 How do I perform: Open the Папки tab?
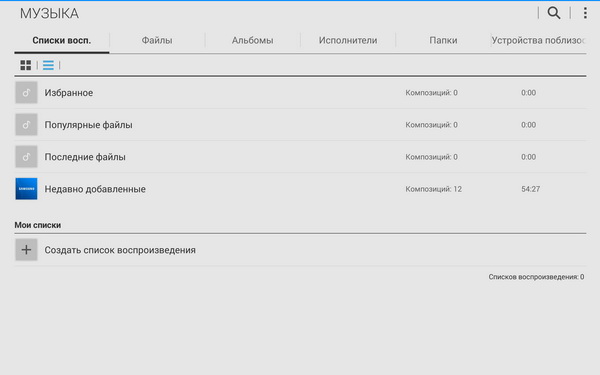tap(443, 41)
